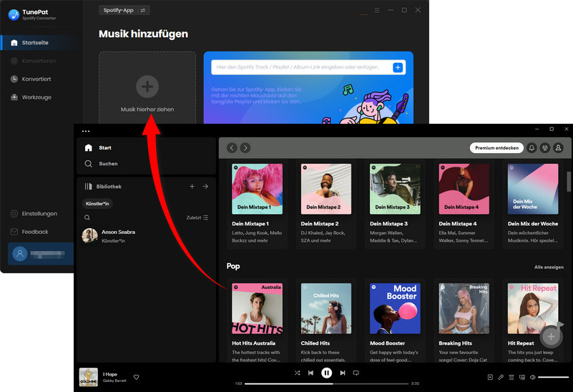Screen dimensions: 573x392
Task: Open Feedback in TunePat sidebar
Action: [35, 232]
